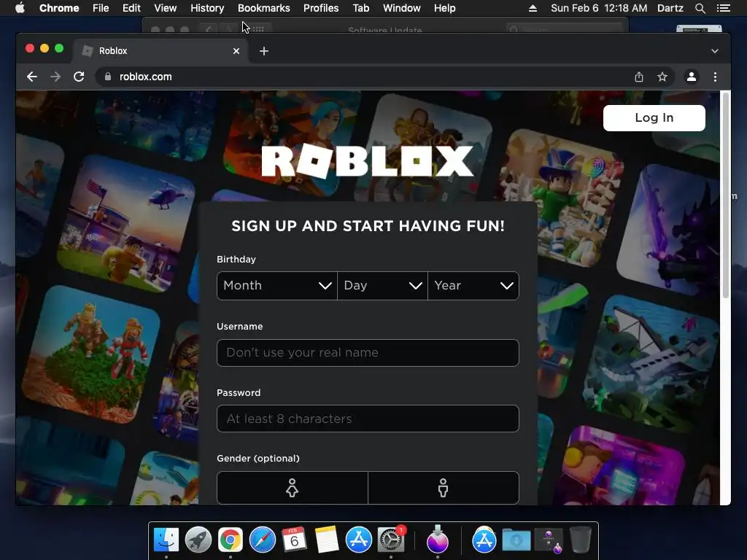Viewport: 747px width, 560px height.
Task: Open the Downloads folder in the Dock
Action: (x=516, y=540)
